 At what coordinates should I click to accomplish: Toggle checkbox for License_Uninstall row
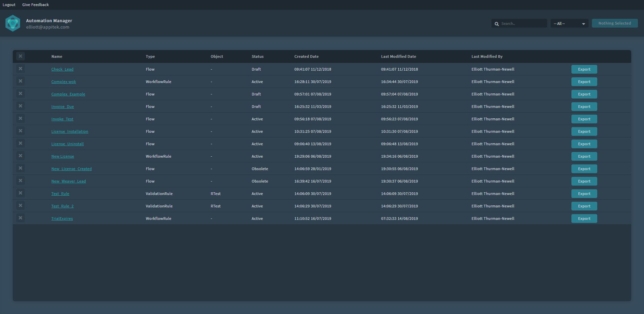click(21, 143)
